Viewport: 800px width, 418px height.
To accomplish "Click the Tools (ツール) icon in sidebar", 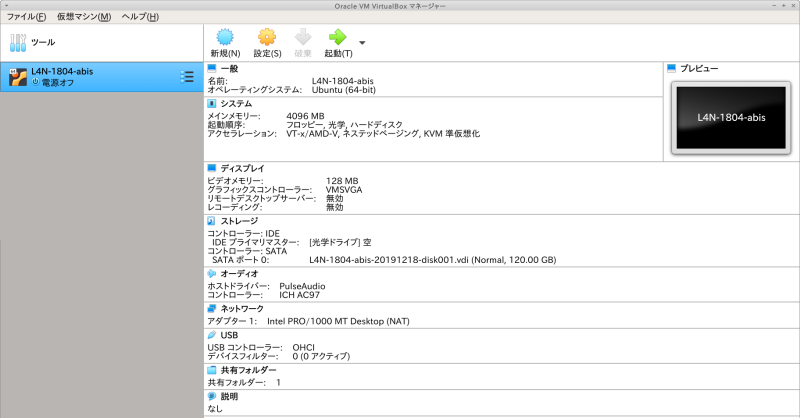I will point(17,43).
